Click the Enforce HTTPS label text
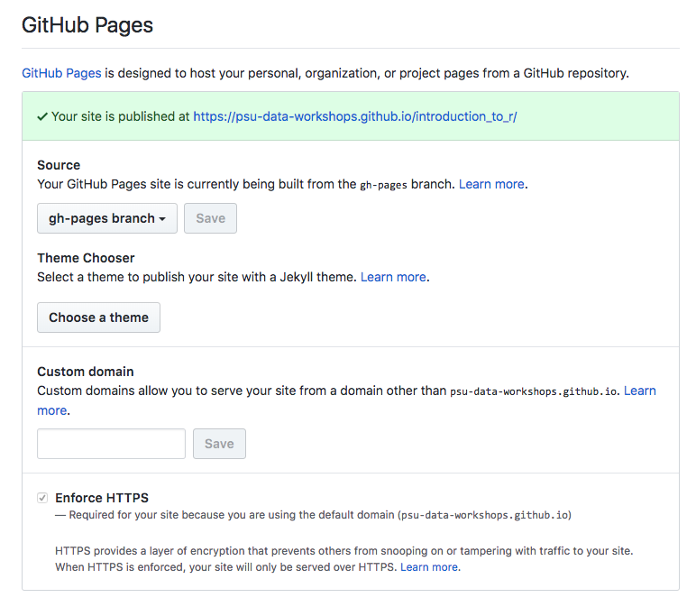 [x=102, y=498]
